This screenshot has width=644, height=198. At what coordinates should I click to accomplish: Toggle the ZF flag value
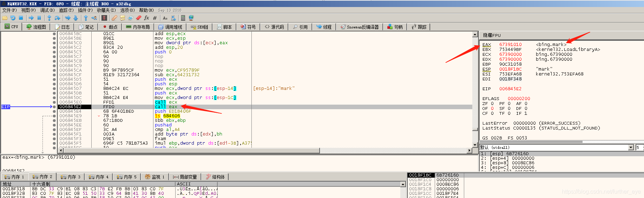click(x=492, y=104)
